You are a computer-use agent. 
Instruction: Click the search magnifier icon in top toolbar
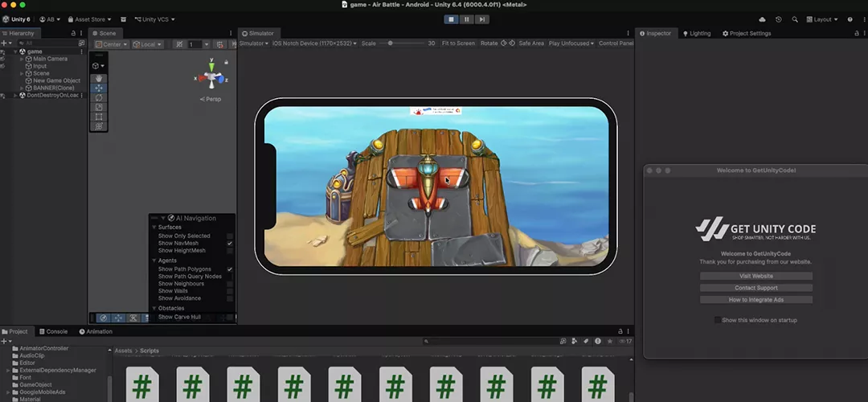tap(795, 19)
